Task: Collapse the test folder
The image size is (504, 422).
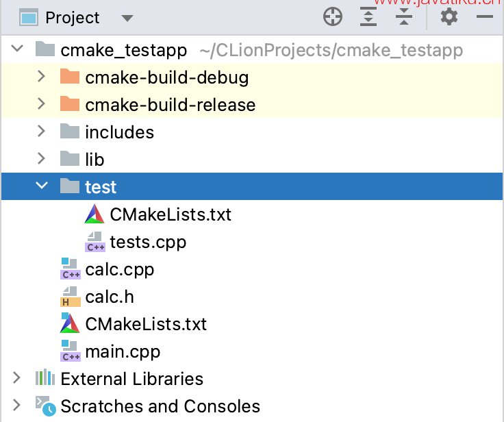Action: tap(42, 185)
